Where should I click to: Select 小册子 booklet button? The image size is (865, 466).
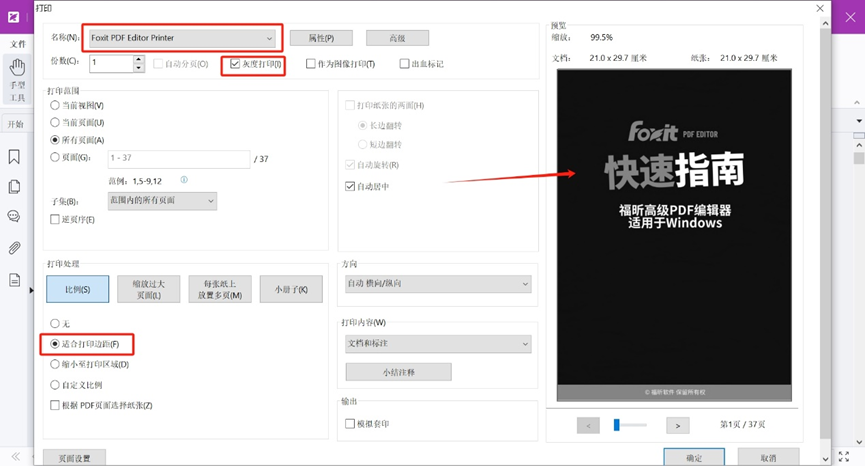point(291,290)
